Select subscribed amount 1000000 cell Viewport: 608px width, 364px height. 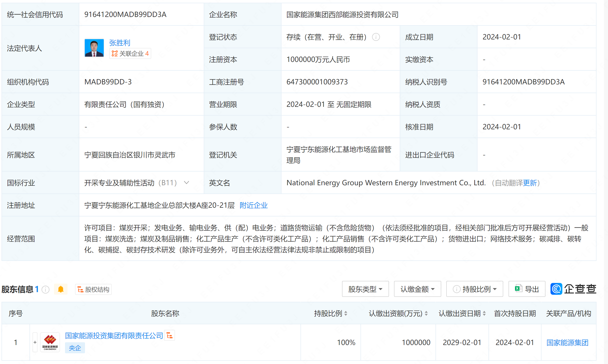pyautogui.click(x=416, y=342)
